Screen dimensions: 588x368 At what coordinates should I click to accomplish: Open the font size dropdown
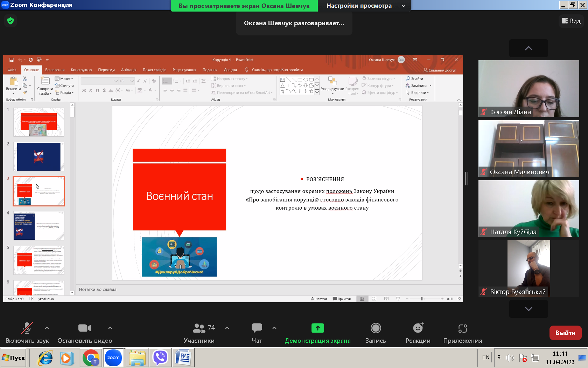(132, 81)
